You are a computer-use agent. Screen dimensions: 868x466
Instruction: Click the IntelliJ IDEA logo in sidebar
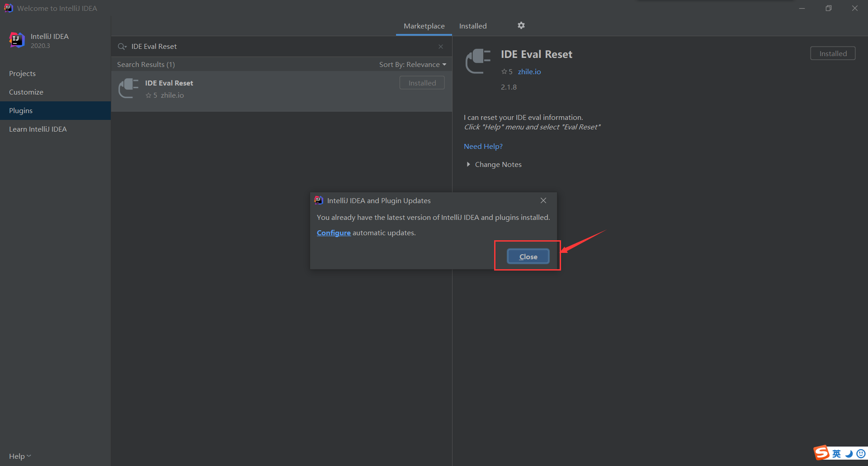[x=17, y=40]
